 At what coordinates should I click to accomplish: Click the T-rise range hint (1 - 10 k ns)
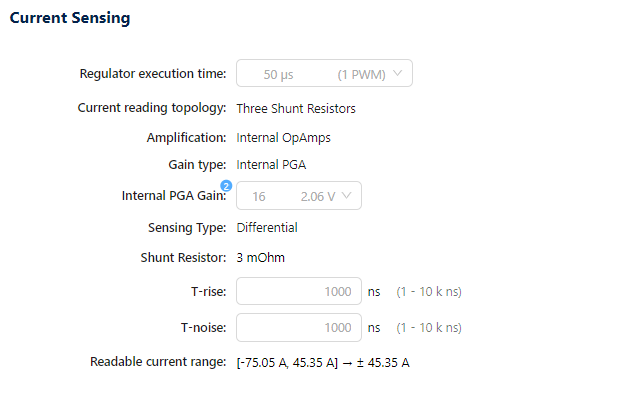coord(429,292)
